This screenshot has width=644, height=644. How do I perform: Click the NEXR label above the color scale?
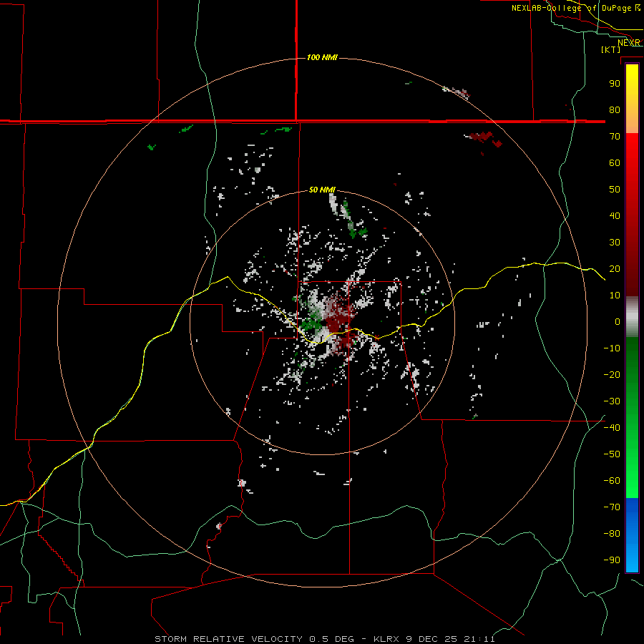point(628,43)
